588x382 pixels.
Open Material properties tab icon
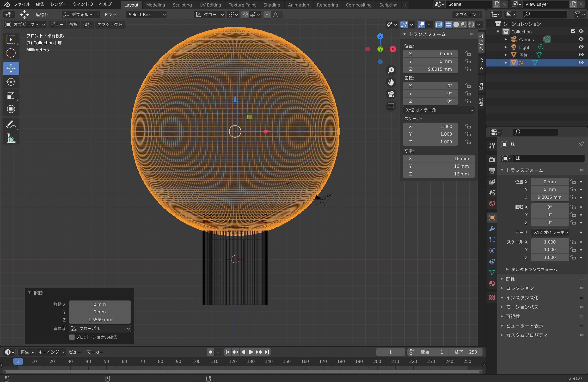click(492, 283)
